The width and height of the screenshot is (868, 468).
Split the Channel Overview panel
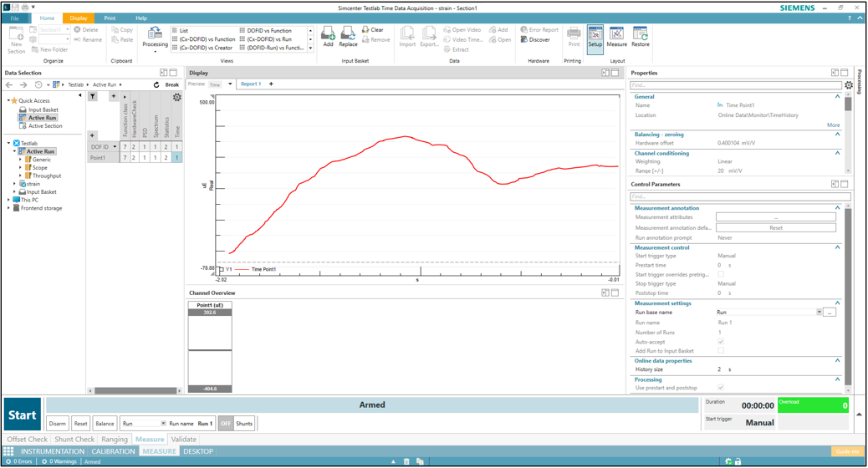(605, 292)
